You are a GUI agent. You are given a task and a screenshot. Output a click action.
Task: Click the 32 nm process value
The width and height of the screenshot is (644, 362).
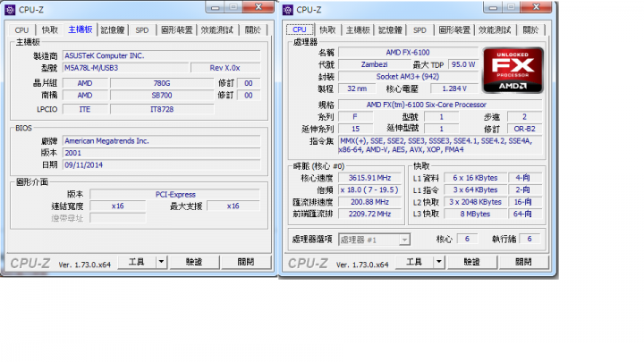357,88
